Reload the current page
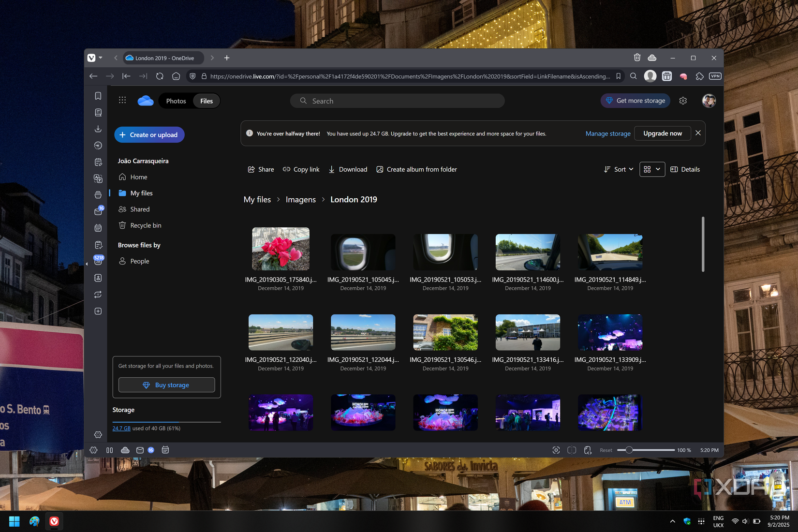798x532 pixels. click(160, 76)
